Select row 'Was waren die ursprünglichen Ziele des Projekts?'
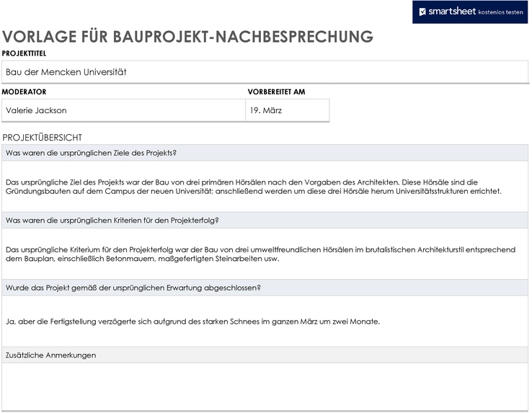Viewport: 532px width, 413px height. [x=265, y=153]
